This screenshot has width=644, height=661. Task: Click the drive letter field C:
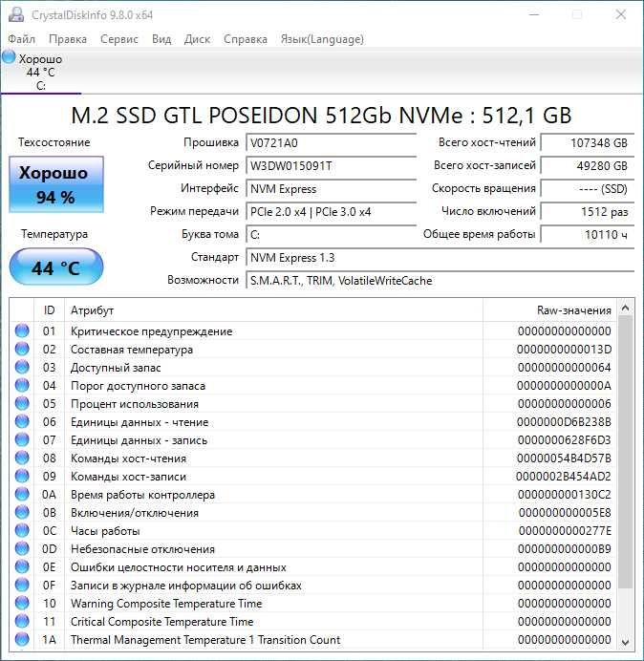(x=331, y=234)
